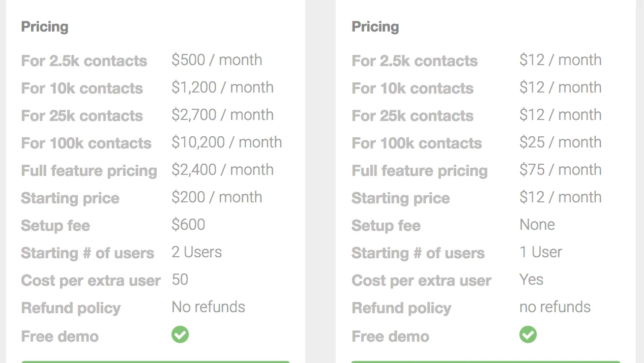
Task: Click the "None" setup fee value
Action: pos(537,225)
